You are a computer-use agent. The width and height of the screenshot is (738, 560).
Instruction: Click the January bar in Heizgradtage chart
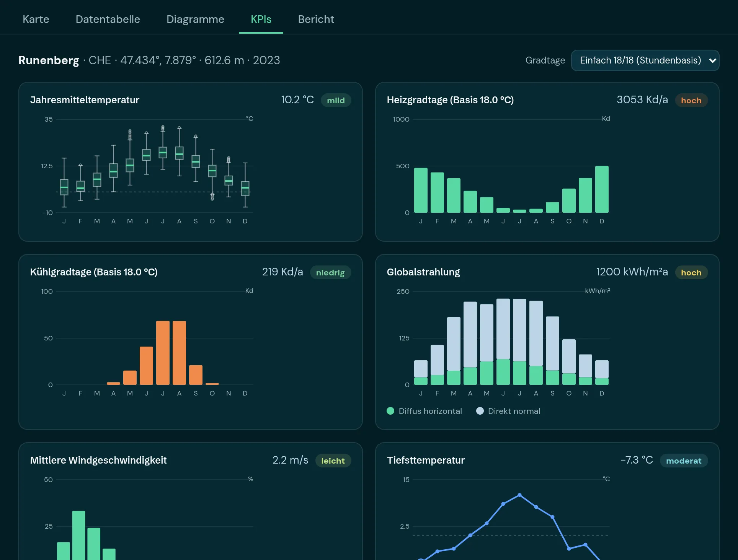pyautogui.click(x=421, y=190)
